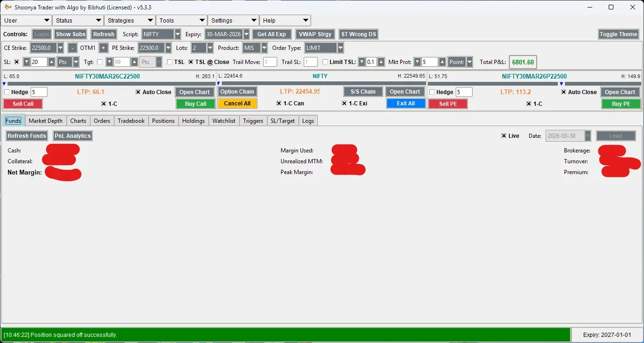This screenshot has height=343, width=644.
Task: Enable Hedge for NIFTY30MAR26C22500
Action: click(x=7, y=92)
